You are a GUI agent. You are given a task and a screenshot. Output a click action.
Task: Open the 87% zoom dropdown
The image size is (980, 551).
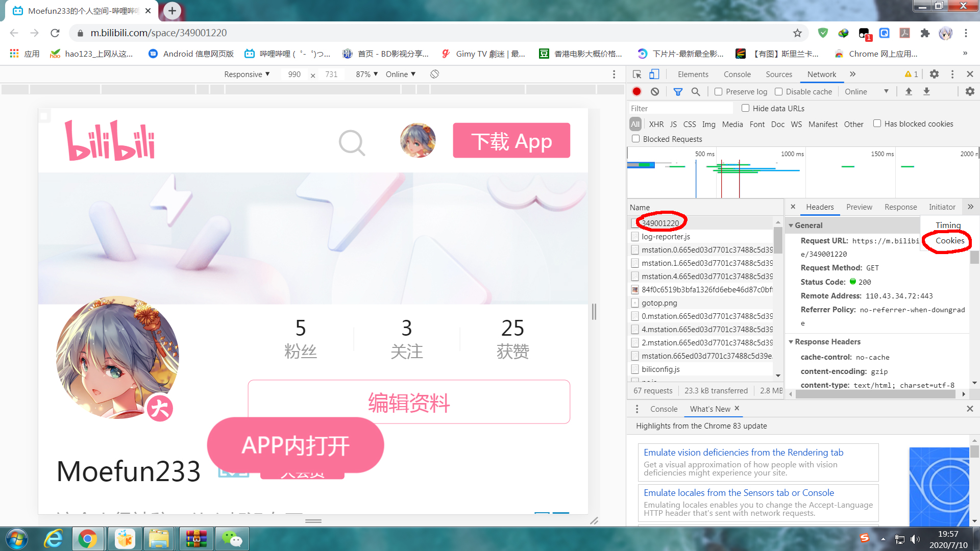point(367,74)
